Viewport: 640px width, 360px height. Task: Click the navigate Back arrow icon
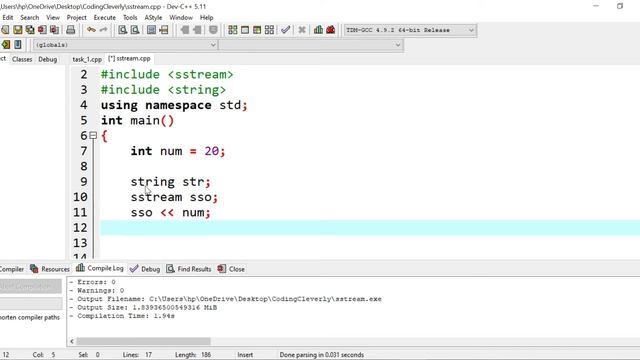(184, 30)
